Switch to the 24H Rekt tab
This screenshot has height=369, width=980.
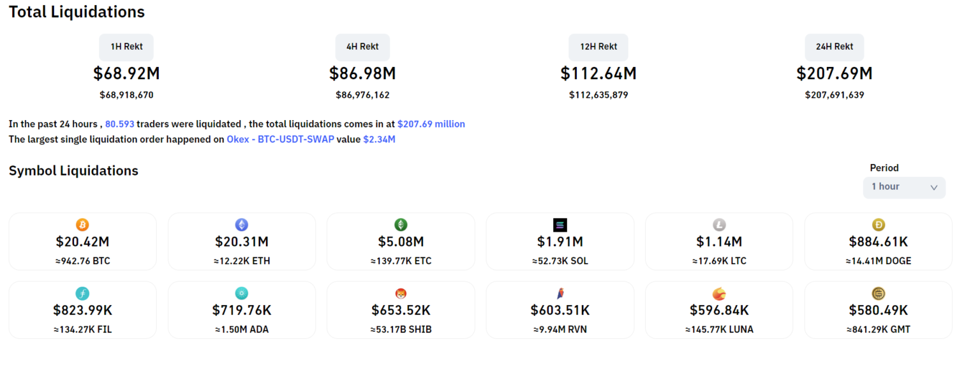835,47
